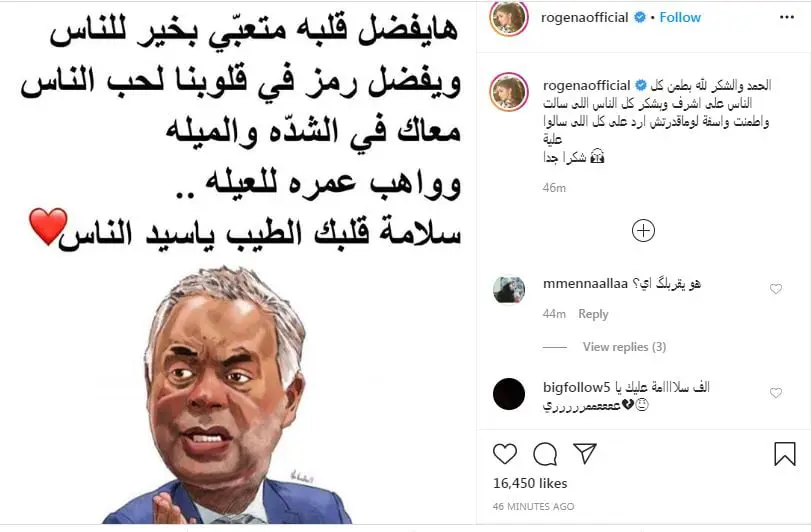Image resolution: width=811 pixels, height=532 pixels.
Task: Load more comments with plus circle
Action: coord(643,231)
